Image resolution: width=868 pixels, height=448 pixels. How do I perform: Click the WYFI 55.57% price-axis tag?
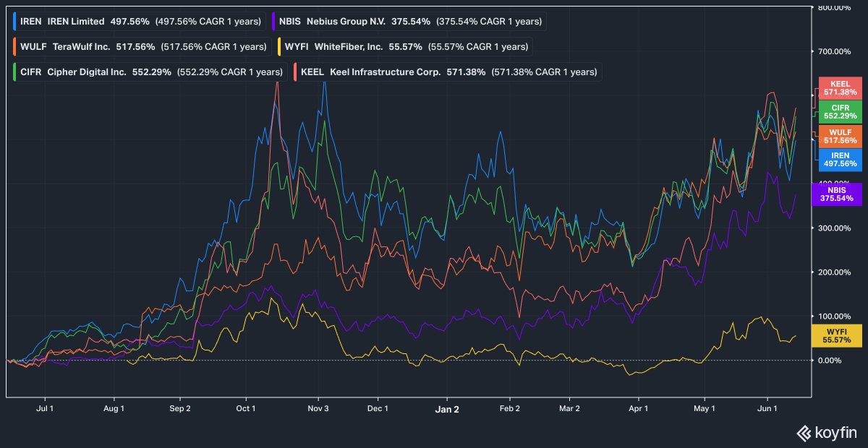[837, 335]
